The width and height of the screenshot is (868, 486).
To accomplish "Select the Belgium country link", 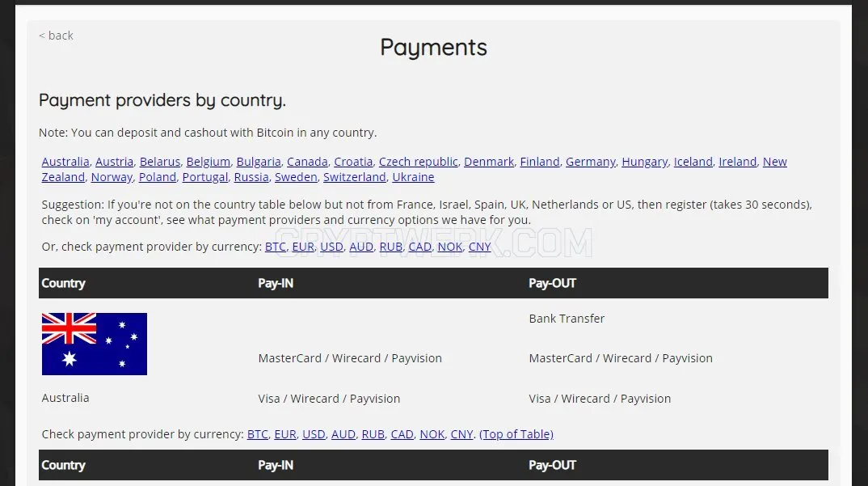I will 209,162.
